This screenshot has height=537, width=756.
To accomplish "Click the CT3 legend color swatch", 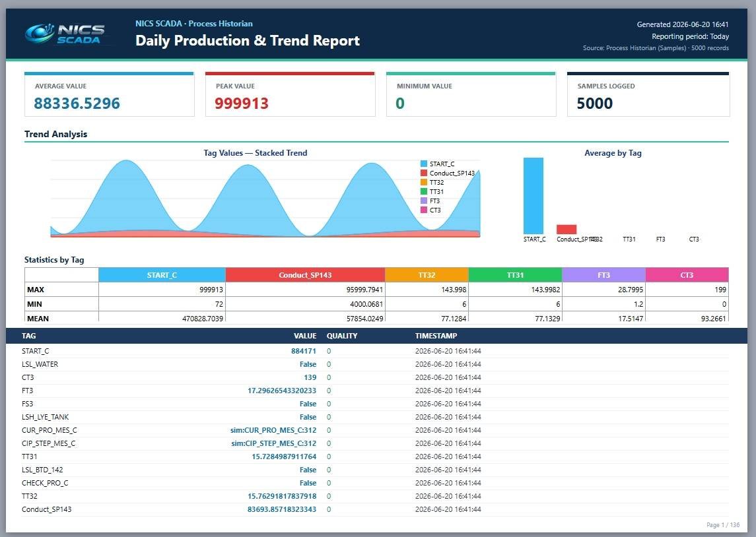I will [424, 210].
